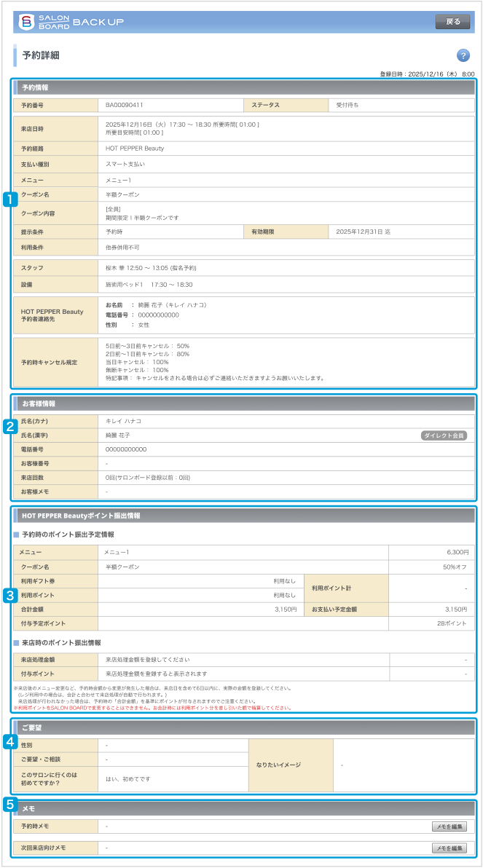Click numbered badge 3 beside ポイント振出情報 section
The image size is (483, 868).
(10, 595)
